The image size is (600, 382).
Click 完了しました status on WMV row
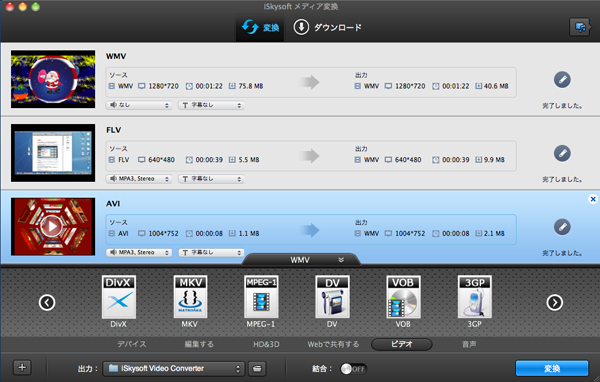tap(562, 106)
